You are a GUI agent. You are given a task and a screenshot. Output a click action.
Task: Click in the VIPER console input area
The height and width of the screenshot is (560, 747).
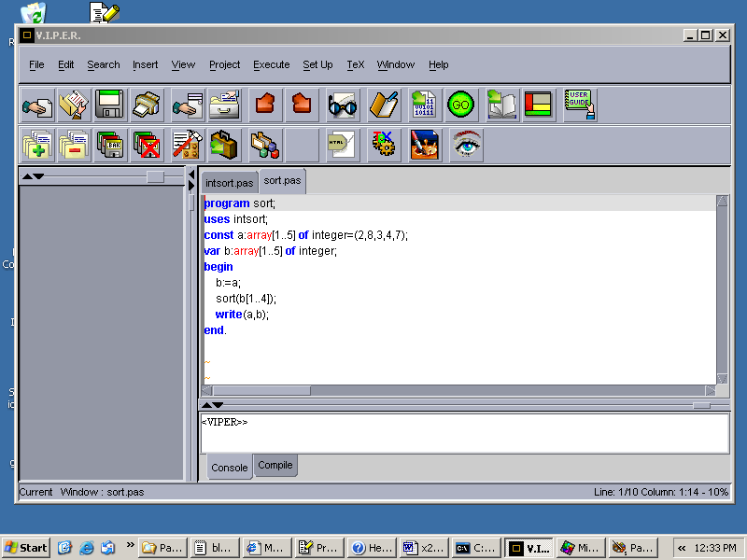click(x=464, y=433)
